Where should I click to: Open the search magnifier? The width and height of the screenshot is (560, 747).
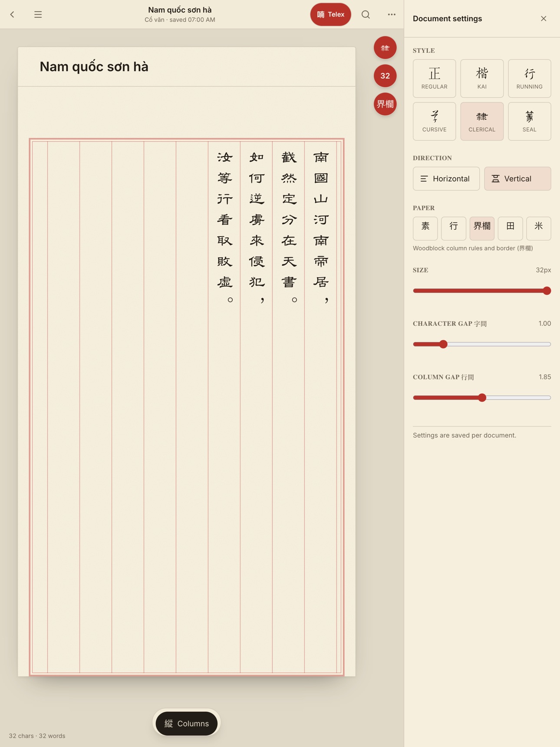[x=366, y=14]
